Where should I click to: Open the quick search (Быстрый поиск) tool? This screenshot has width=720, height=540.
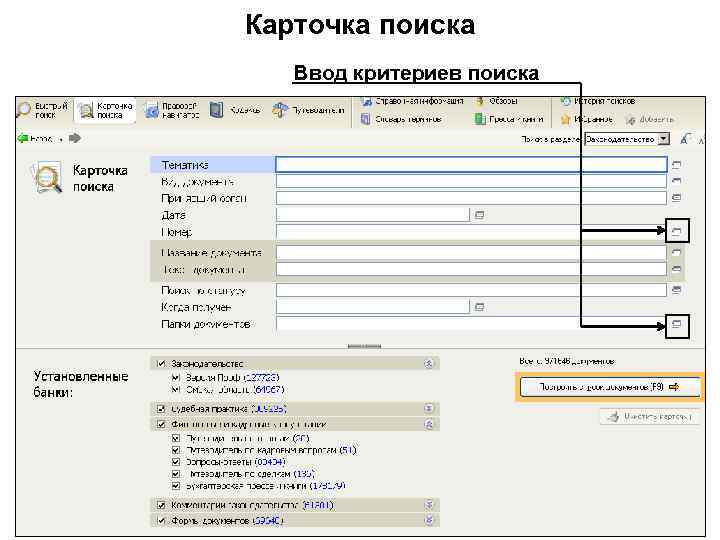(43, 110)
